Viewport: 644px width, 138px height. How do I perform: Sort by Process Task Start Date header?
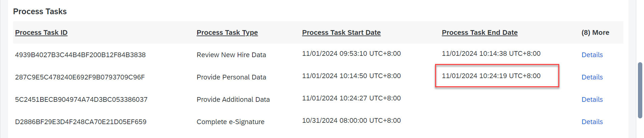click(x=341, y=32)
